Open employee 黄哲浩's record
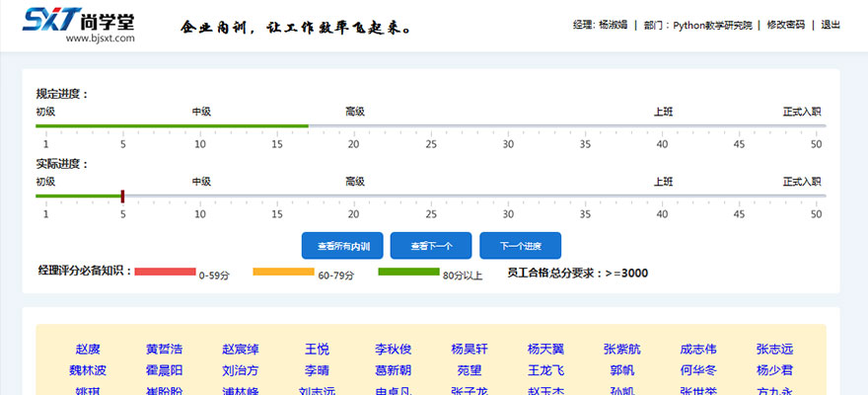The image size is (868, 395). point(164,350)
